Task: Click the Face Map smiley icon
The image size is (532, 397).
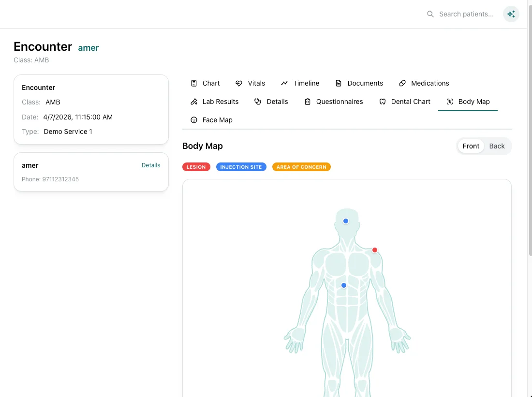Action: (194, 120)
